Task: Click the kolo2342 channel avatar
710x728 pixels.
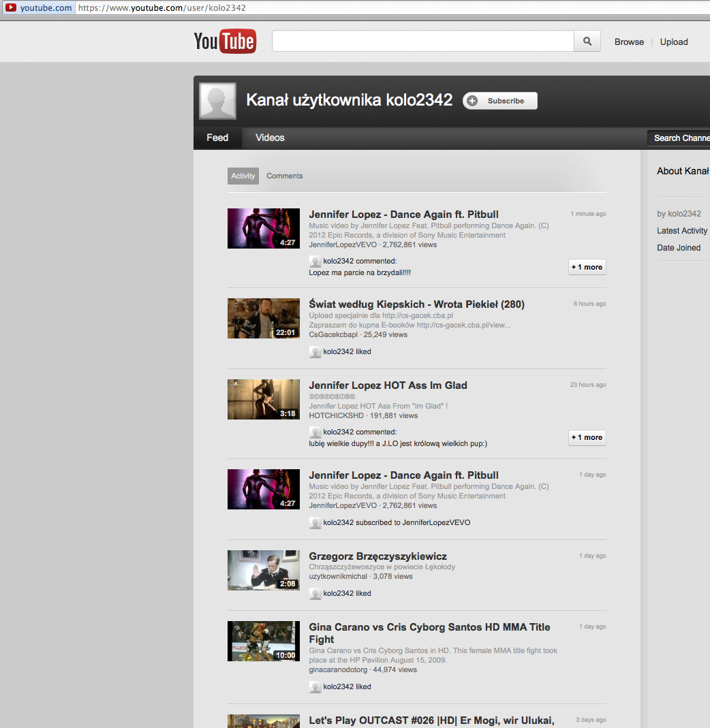Action: tap(217, 101)
